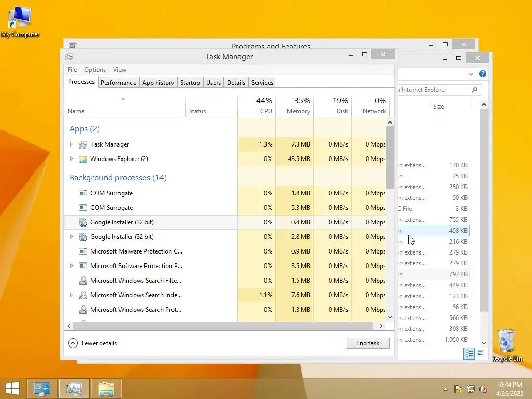Image resolution: width=532 pixels, height=399 pixels.
Task: Switch to the Users tab
Action: (214, 83)
